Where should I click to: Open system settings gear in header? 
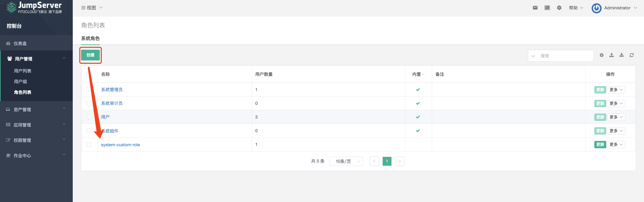(x=559, y=8)
